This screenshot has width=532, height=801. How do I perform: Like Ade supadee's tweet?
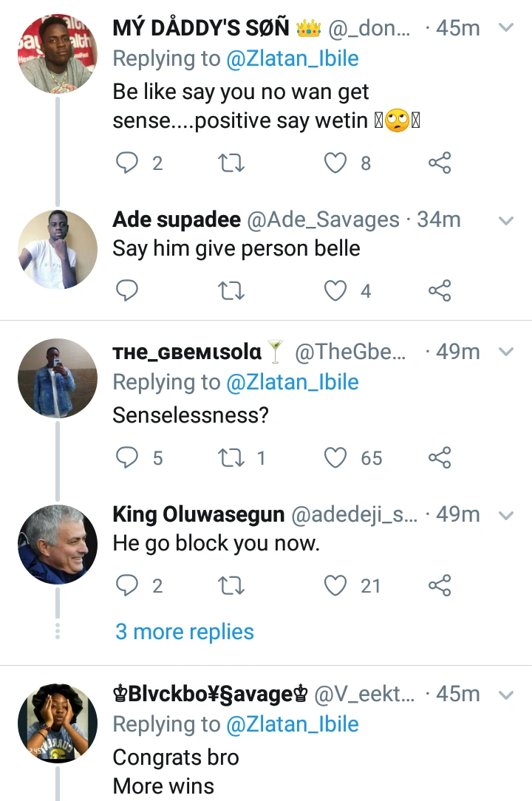point(336,291)
